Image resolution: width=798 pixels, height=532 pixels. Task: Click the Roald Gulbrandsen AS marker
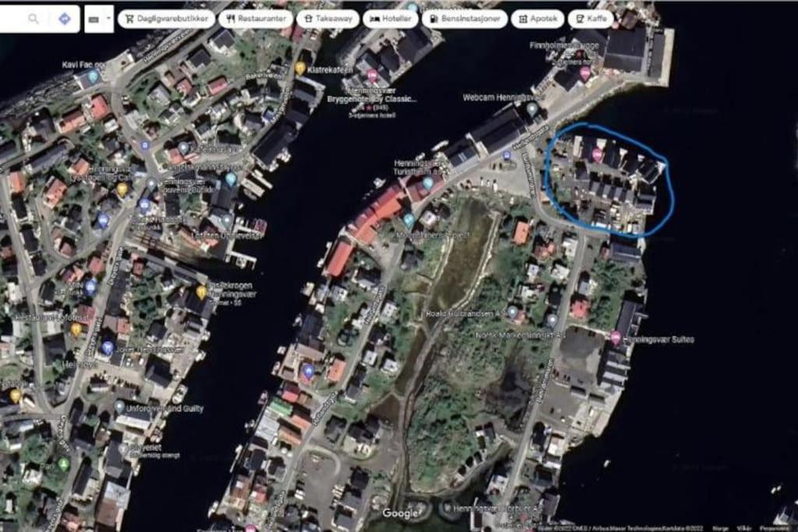point(513,312)
